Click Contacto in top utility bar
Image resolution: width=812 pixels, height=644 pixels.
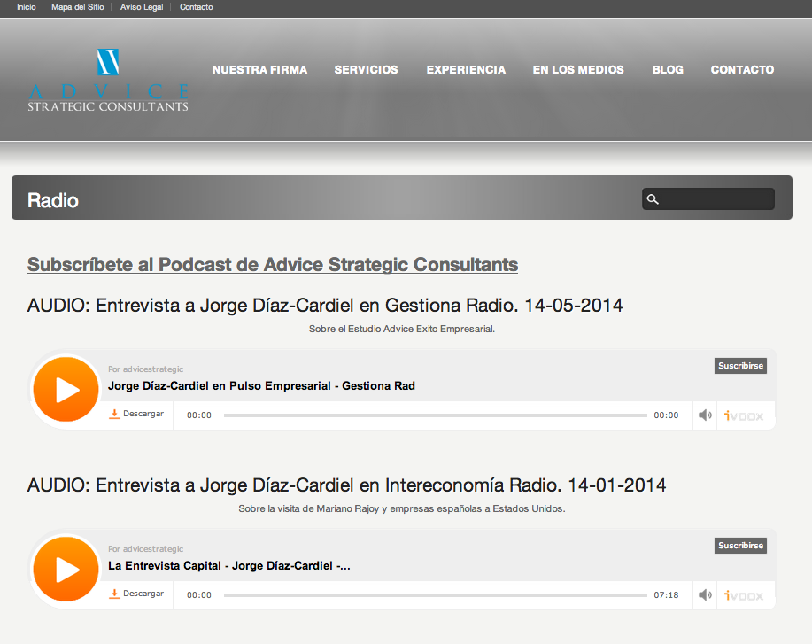click(x=197, y=7)
